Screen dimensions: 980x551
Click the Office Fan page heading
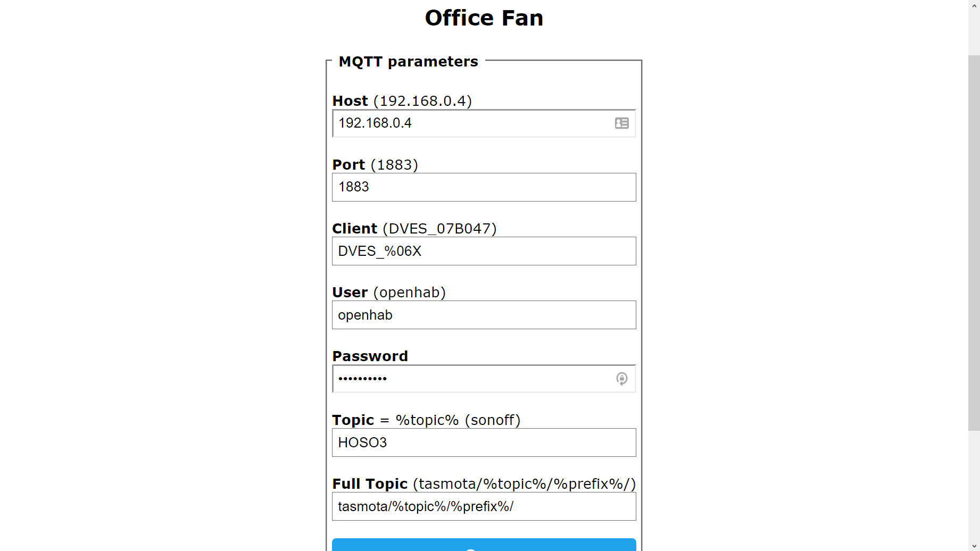pyautogui.click(x=484, y=18)
